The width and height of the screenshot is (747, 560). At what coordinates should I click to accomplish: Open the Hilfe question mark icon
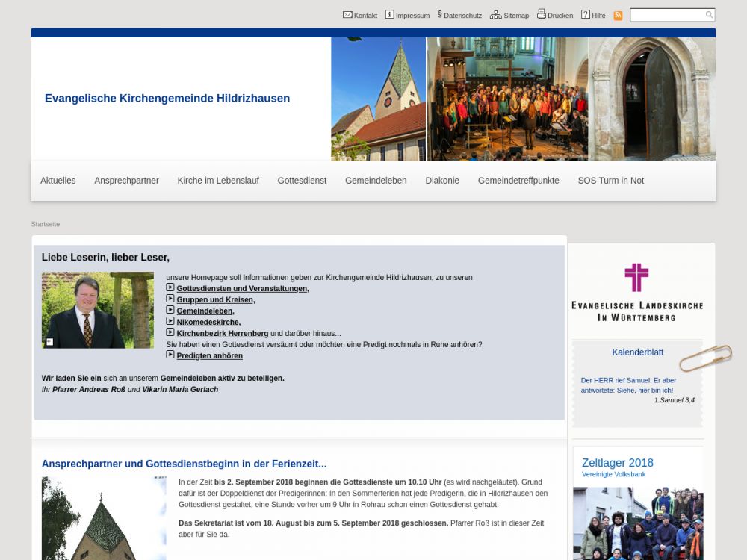[586, 14]
